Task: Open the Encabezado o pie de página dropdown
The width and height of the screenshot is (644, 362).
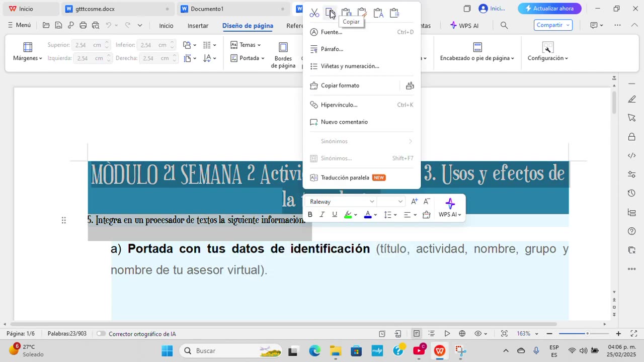Action: tap(477, 52)
